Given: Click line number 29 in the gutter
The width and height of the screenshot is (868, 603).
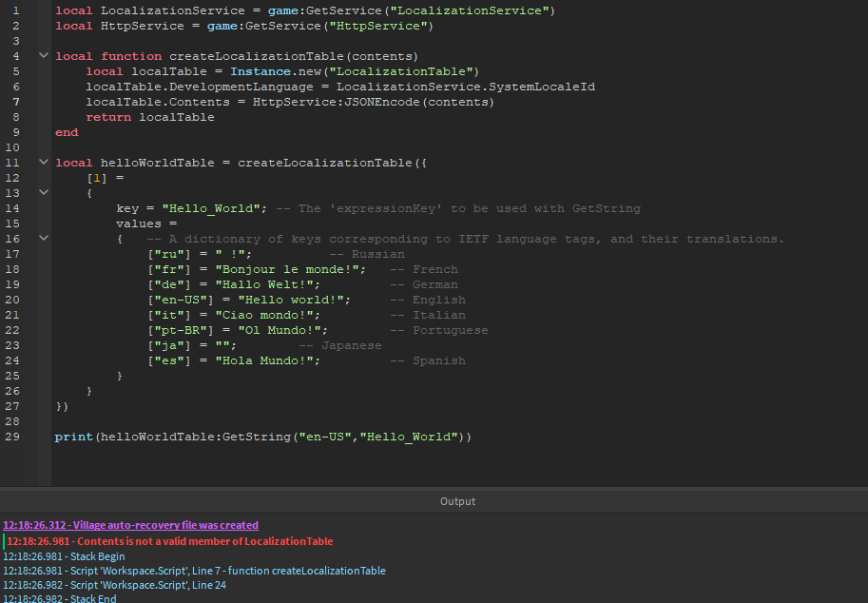Looking at the screenshot, I should [12, 437].
